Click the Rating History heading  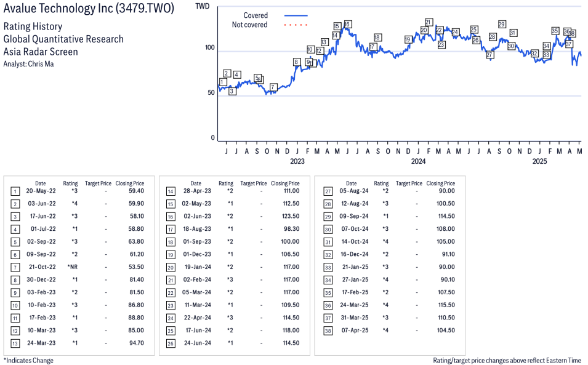tap(33, 26)
